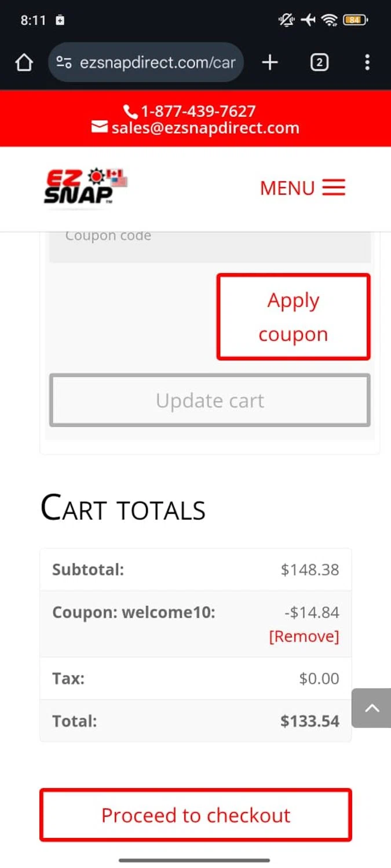Tap the site info icon in address bar
Screen dimensions: 391x868
pyautogui.click(x=64, y=62)
